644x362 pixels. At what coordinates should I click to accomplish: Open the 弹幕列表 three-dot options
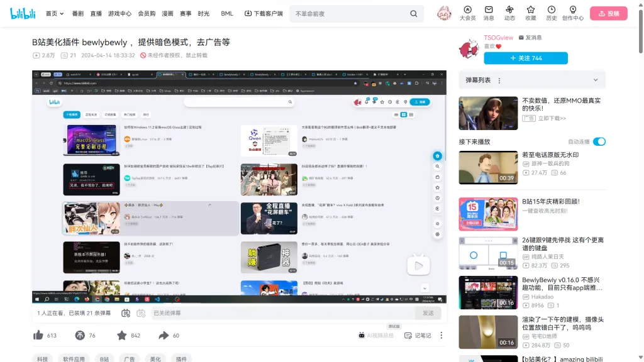(499, 80)
